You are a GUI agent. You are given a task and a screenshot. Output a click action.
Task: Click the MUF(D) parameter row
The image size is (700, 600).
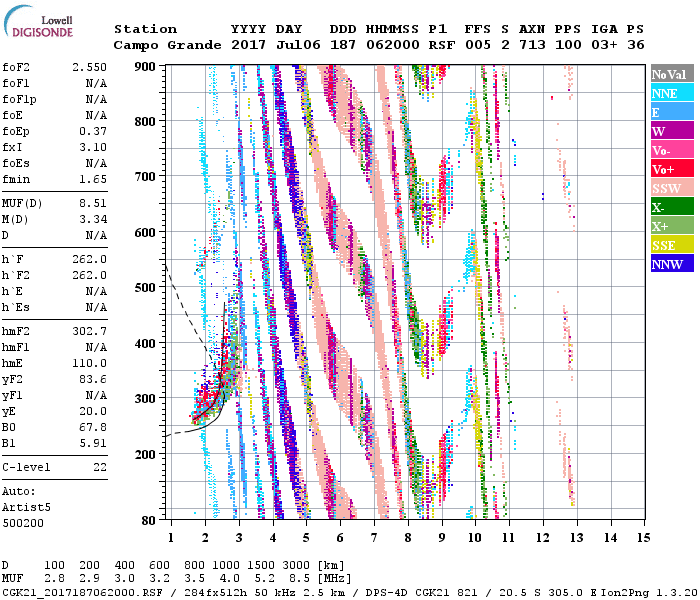point(55,201)
